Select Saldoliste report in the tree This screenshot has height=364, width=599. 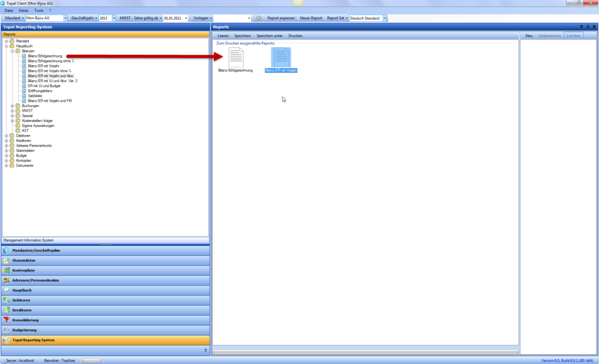pyautogui.click(x=35, y=96)
